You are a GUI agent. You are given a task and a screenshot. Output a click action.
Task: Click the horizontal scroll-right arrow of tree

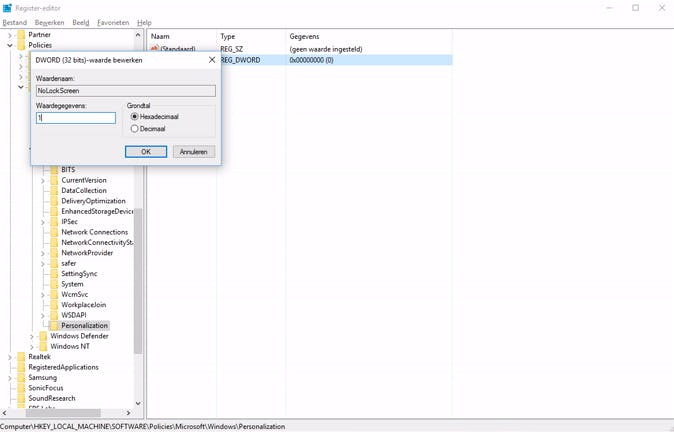click(x=129, y=413)
